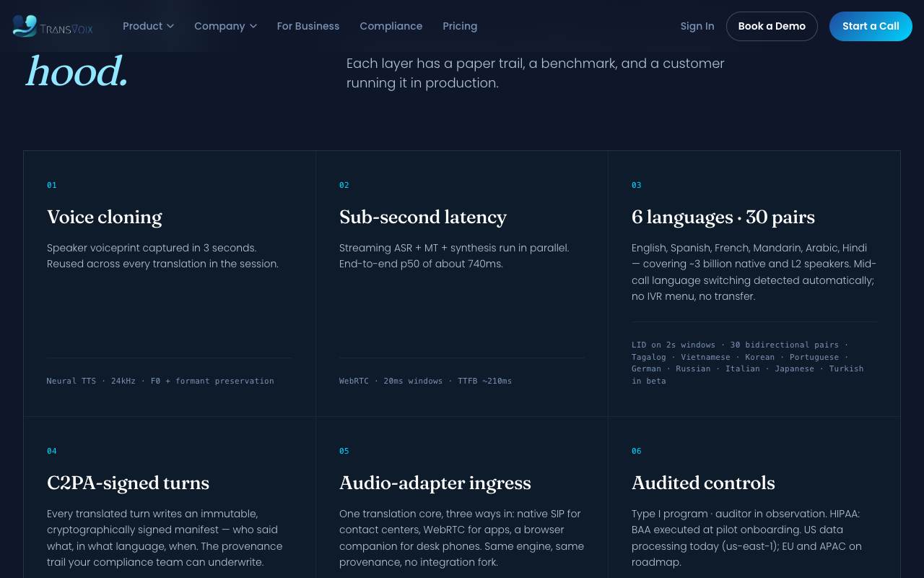The height and width of the screenshot is (578, 924).
Task: Click the C2PA-signed turns heading
Action: 128,483
